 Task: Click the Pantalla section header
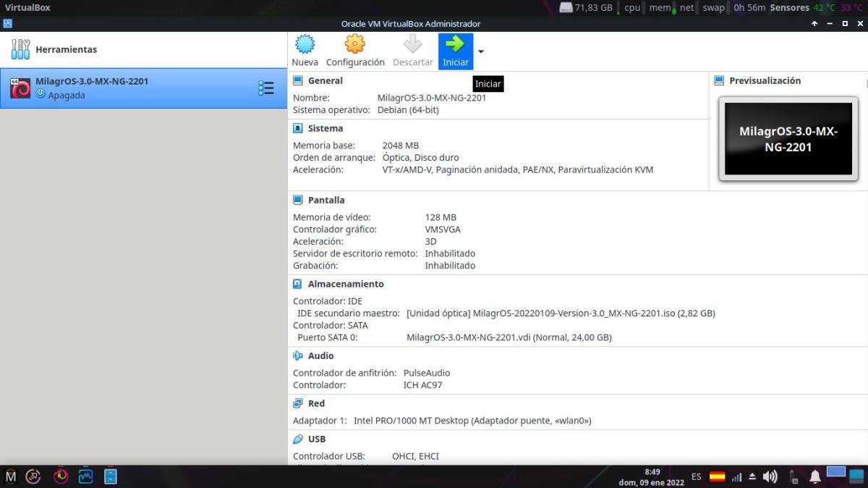[x=326, y=200]
